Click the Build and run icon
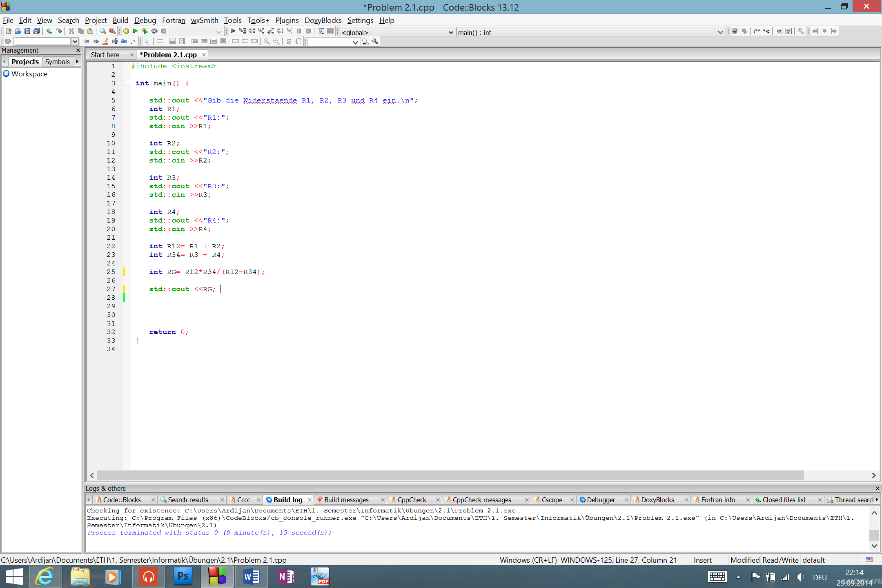 click(145, 31)
